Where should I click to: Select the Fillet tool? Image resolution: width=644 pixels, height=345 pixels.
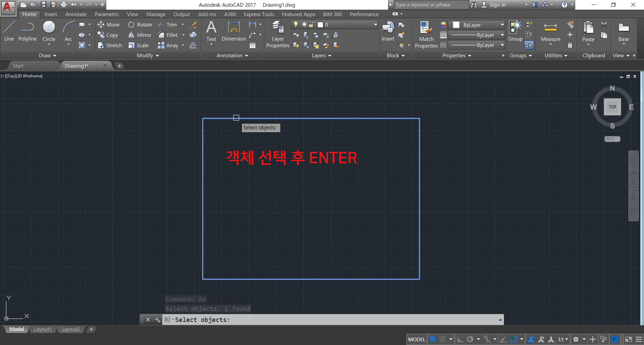[168, 35]
